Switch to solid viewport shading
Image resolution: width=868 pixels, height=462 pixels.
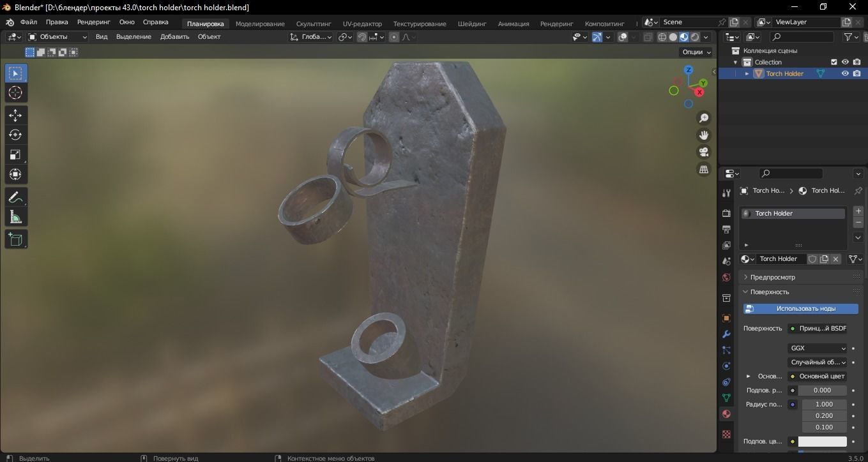coord(673,37)
